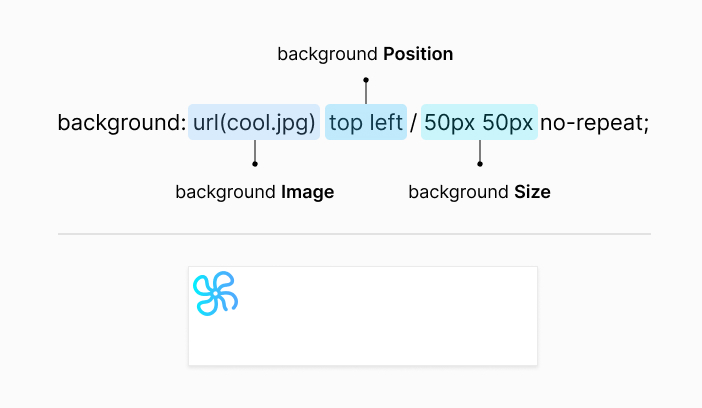Click the bold word "Size"

(532, 192)
